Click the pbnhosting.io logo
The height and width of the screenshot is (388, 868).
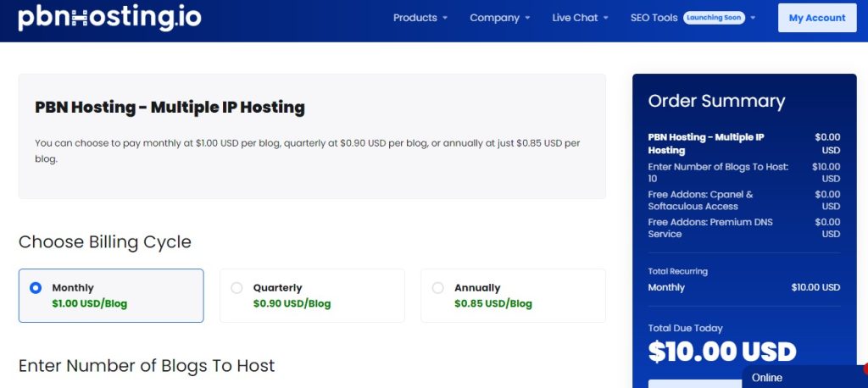[x=109, y=18]
